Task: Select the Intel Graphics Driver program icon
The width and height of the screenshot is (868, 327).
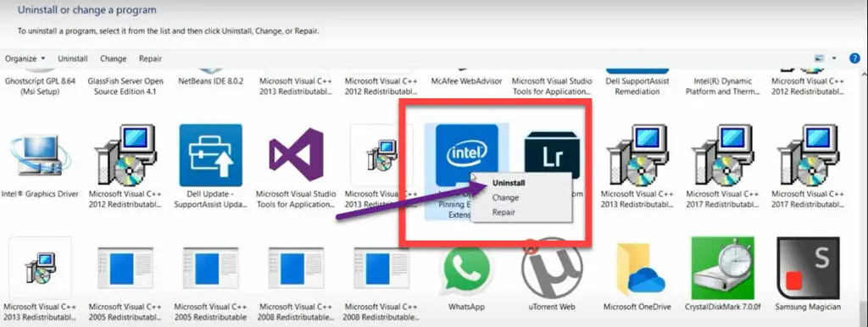Action: click(40, 156)
